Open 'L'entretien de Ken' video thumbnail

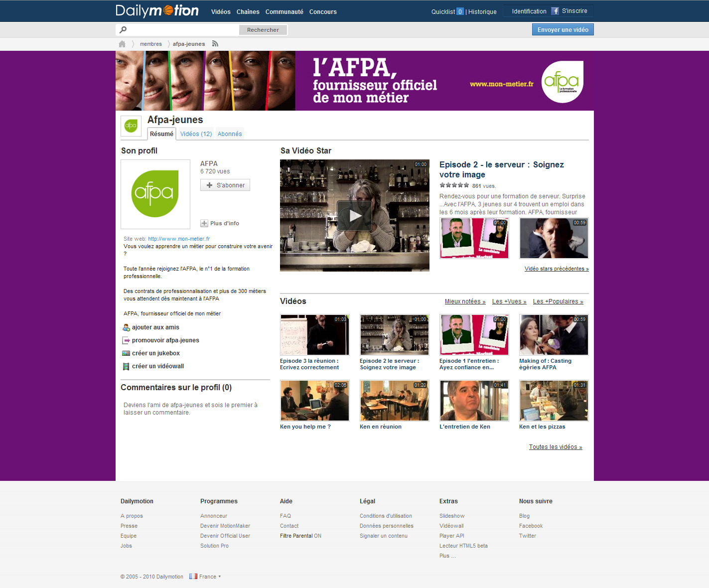474,401
